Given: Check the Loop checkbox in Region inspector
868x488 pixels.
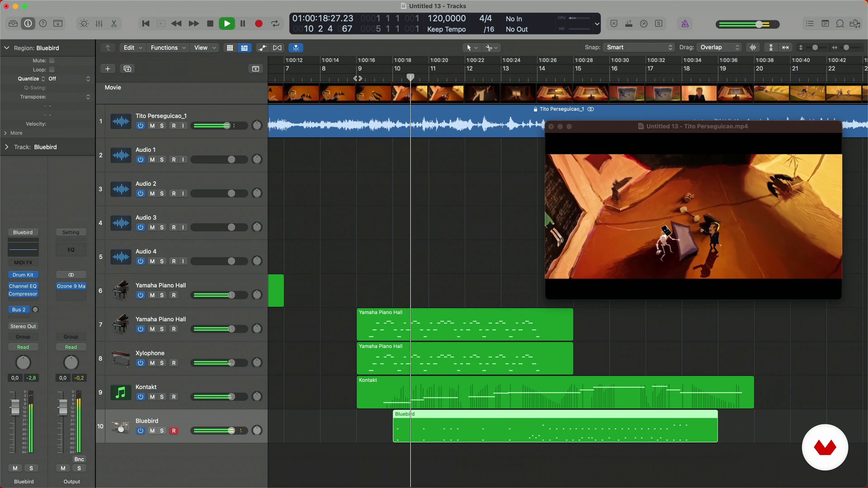Looking at the screenshot, I should (52, 70).
